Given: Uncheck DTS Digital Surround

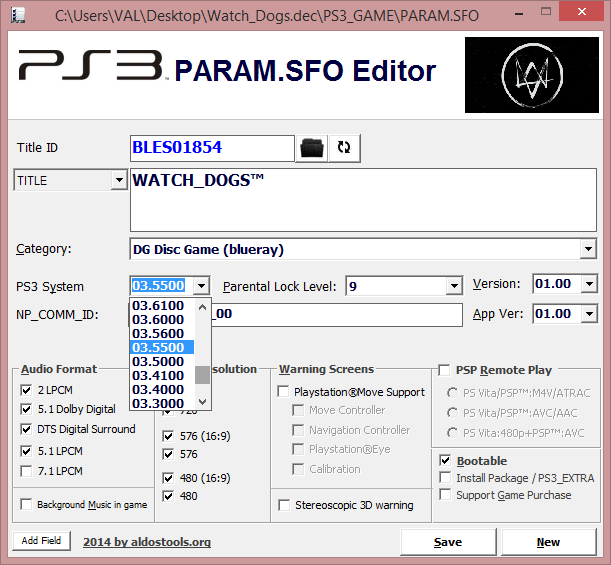Looking at the screenshot, I should pyautogui.click(x=26, y=429).
